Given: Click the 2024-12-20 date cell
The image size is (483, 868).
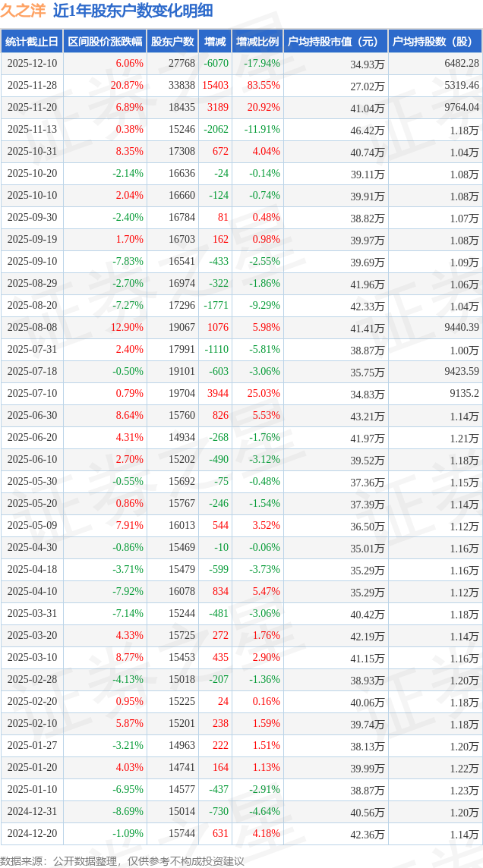Looking at the screenshot, I should 31,834.
